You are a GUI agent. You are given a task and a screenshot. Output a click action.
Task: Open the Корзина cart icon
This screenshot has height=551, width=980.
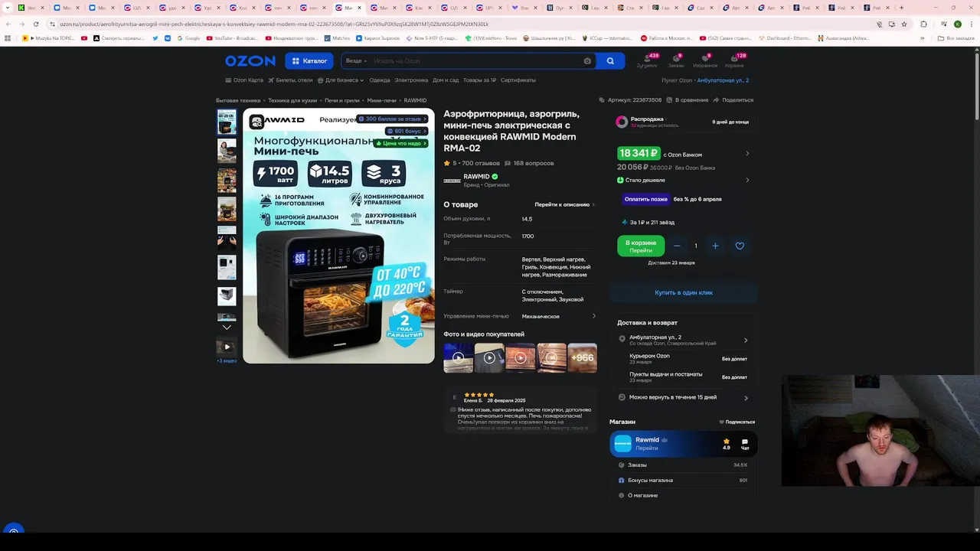[735, 60]
